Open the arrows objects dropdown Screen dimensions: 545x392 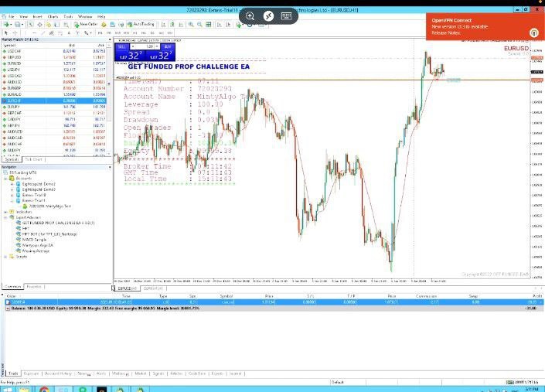(90, 33)
